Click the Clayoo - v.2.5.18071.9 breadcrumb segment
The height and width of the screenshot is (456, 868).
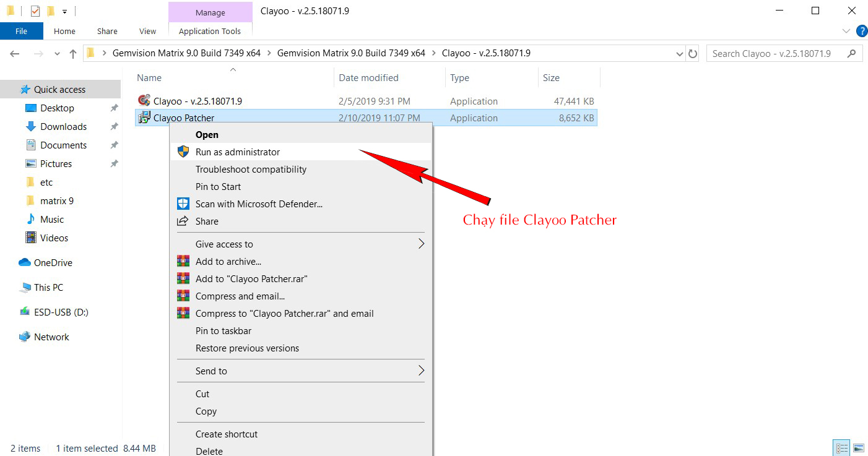(x=486, y=53)
